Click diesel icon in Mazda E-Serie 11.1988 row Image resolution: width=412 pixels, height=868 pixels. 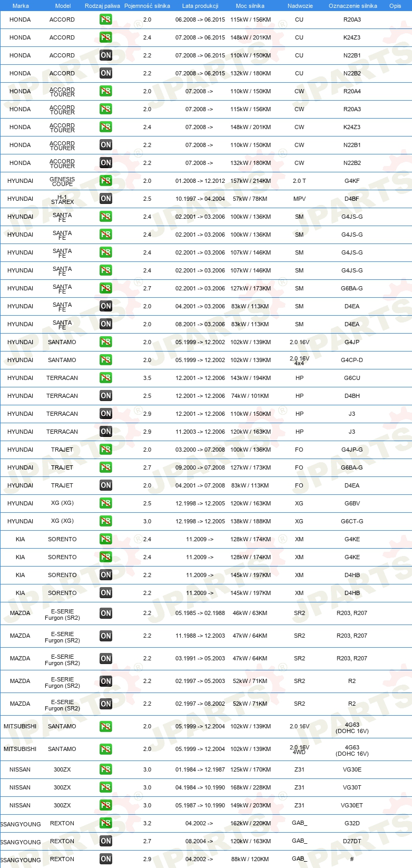[x=105, y=636]
